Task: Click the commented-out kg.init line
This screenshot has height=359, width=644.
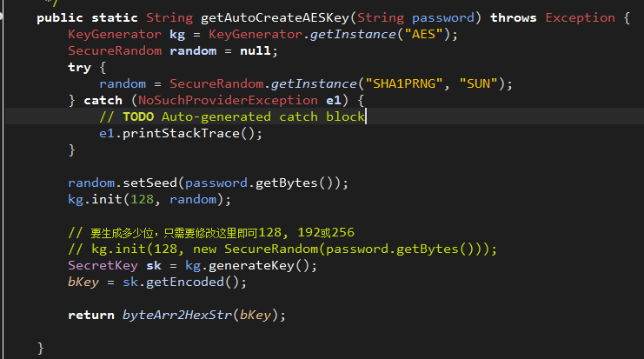Action: [282, 249]
